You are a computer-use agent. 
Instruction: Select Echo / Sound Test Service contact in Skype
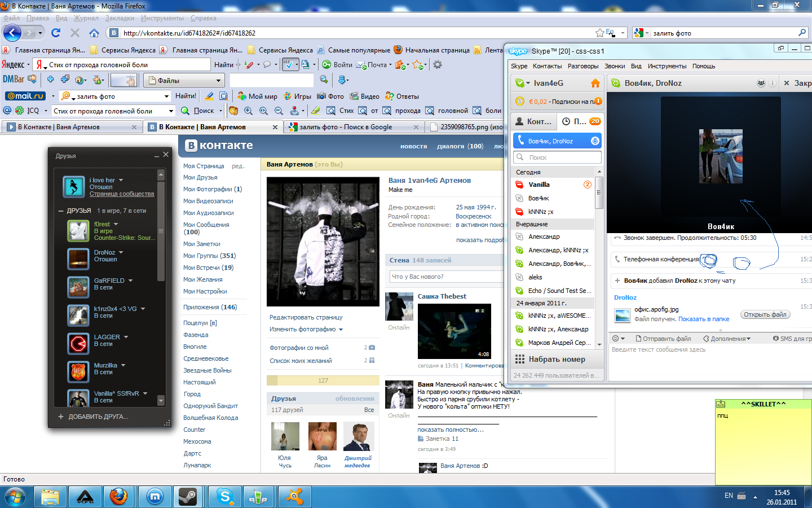tap(554, 291)
